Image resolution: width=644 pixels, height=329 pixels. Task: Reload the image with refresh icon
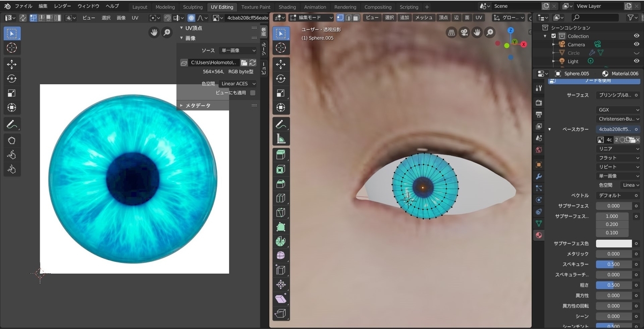(252, 63)
